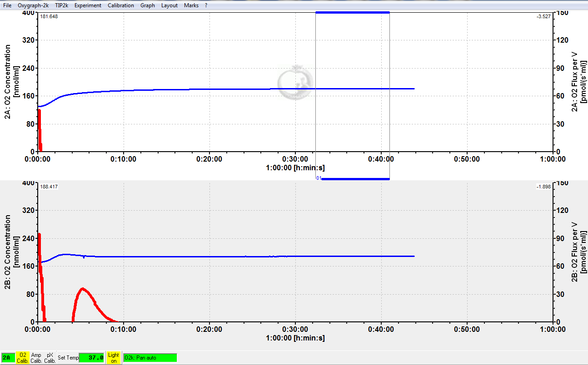Click the Set Temp label
Viewport: 588px width, 365px height.
point(68,358)
